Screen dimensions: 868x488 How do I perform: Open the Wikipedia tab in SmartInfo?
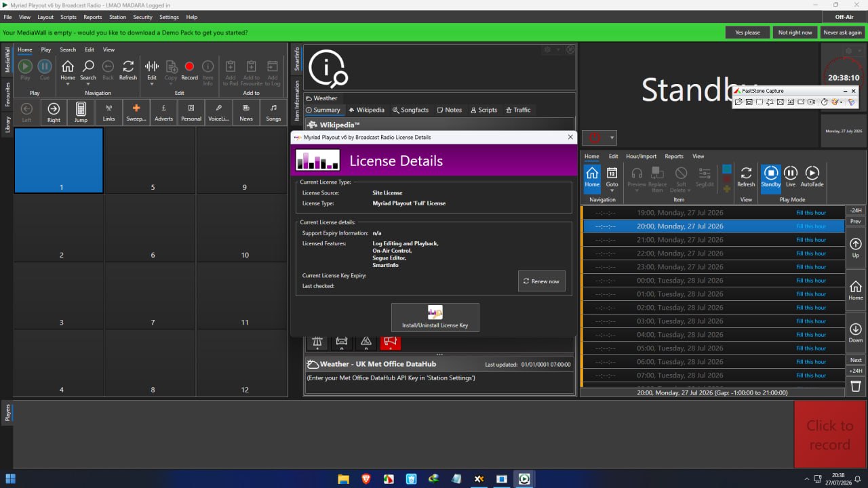click(x=366, y=110)
